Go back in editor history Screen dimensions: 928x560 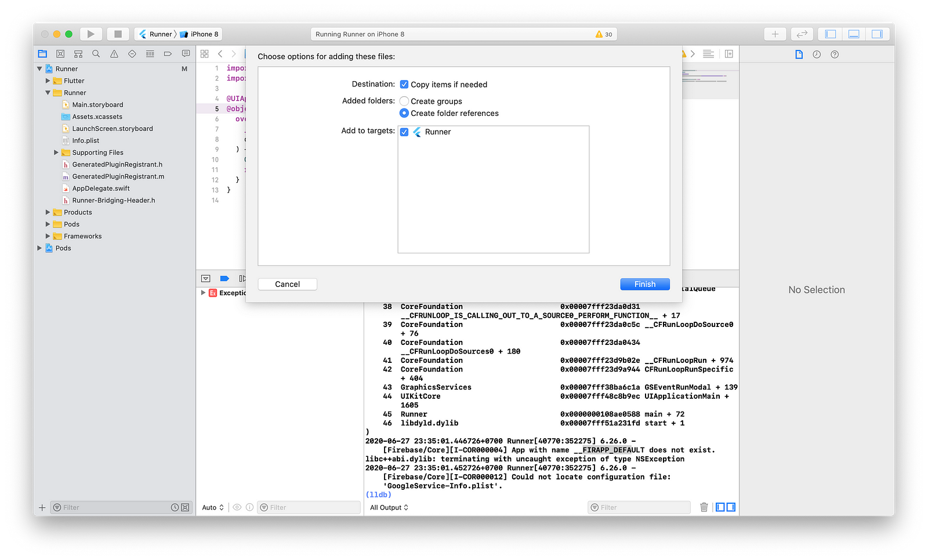point(220,54)
